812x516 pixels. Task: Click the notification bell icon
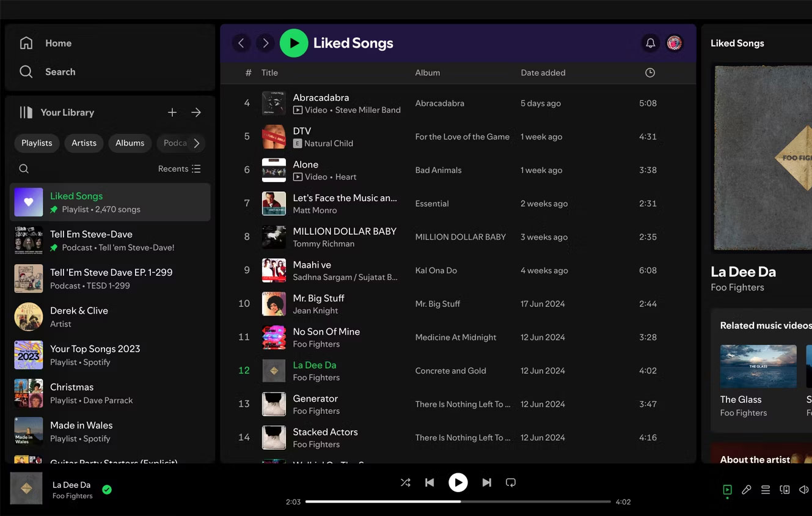point(650,43)
